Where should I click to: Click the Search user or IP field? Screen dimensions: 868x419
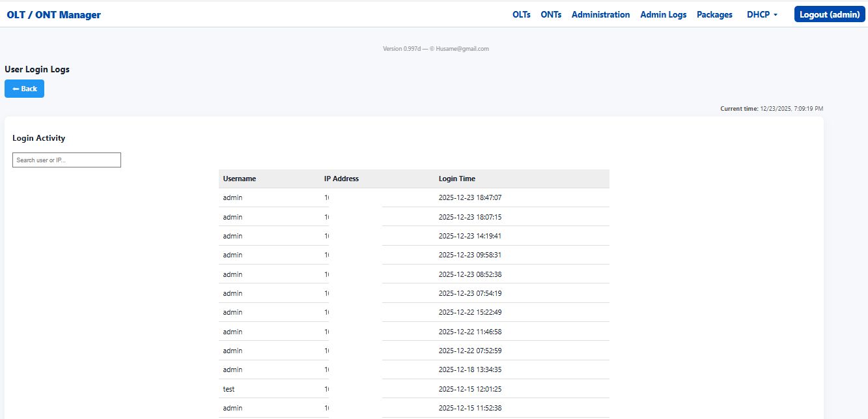click(x=66, y=160)
